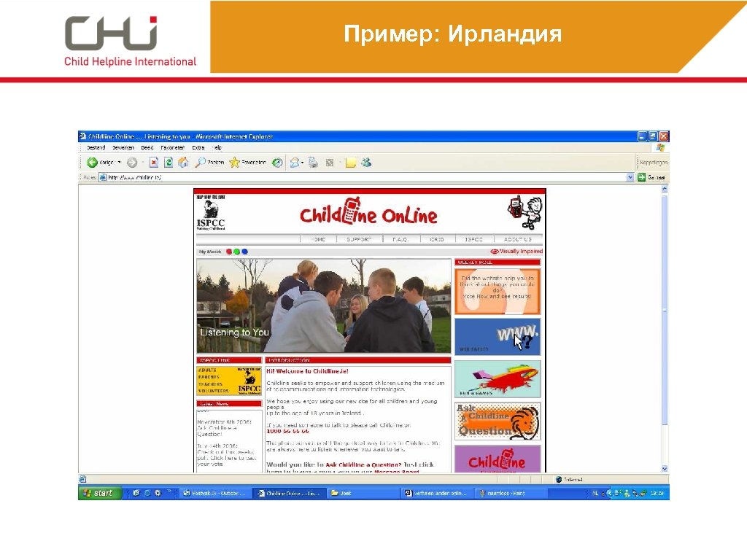Open Zoeken (Search) from the toolbar
This screenshot has width=747, height=560.
click(x=203, y=163)
